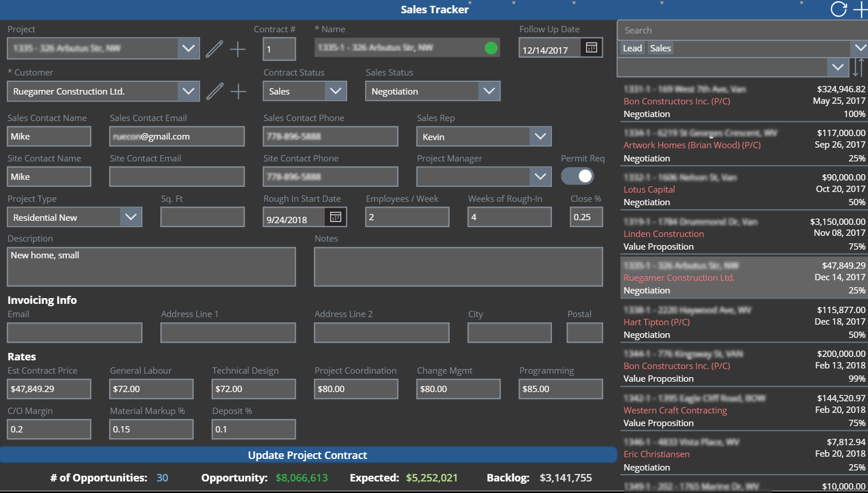Switch to the Sales tab in the sidebar

(x=660, y=48)
